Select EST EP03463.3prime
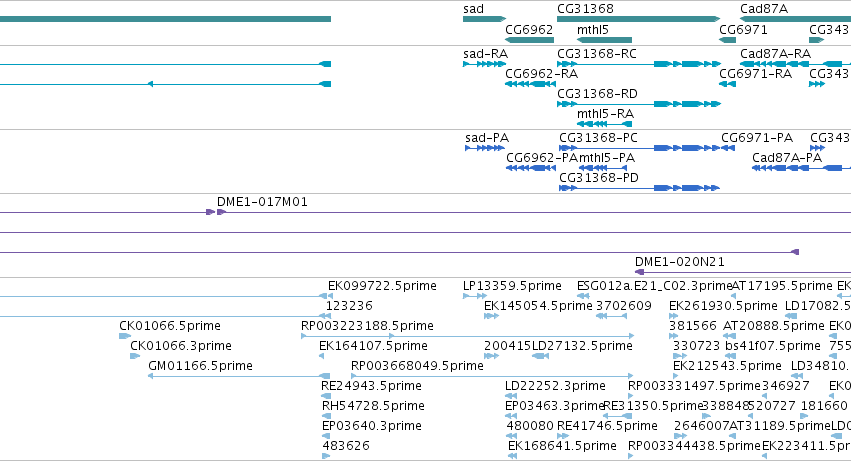 click(555, 407)
